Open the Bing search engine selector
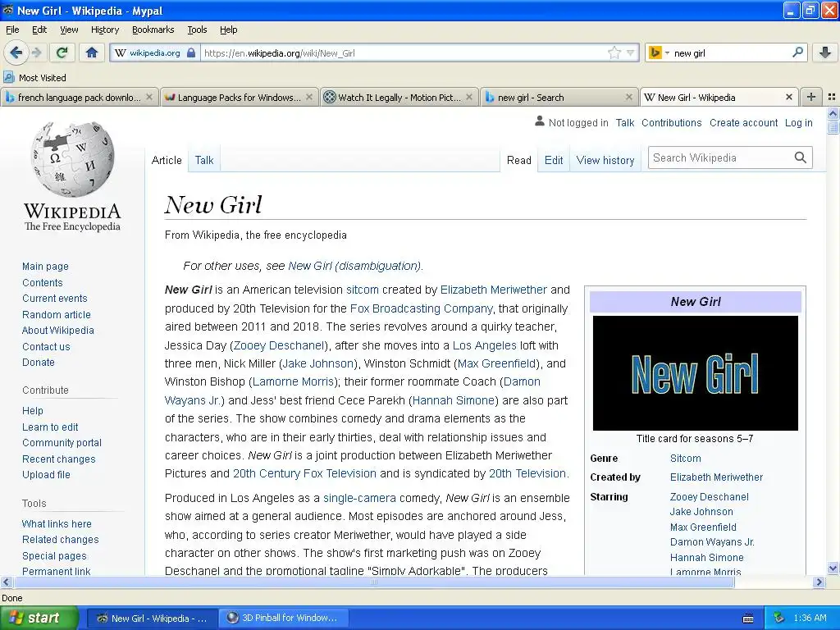 (x=659, y=52)
